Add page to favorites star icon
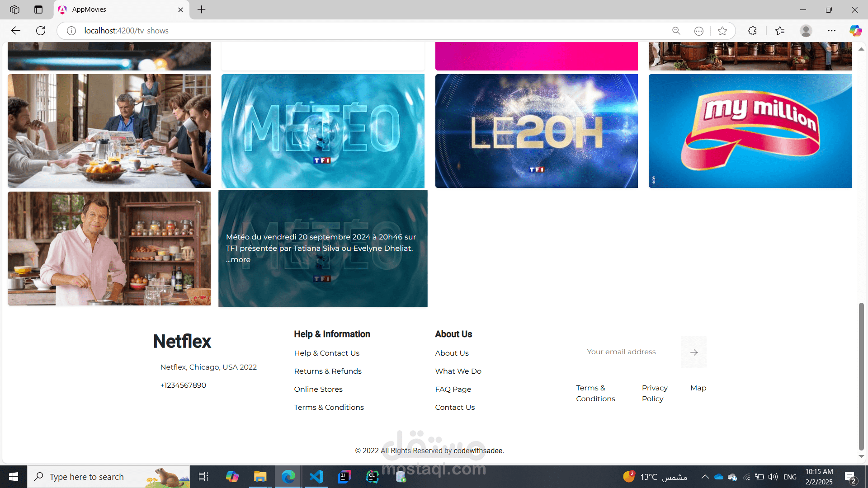Image resolution: width=868 pixels, height=488 pixels. (722, 31)
